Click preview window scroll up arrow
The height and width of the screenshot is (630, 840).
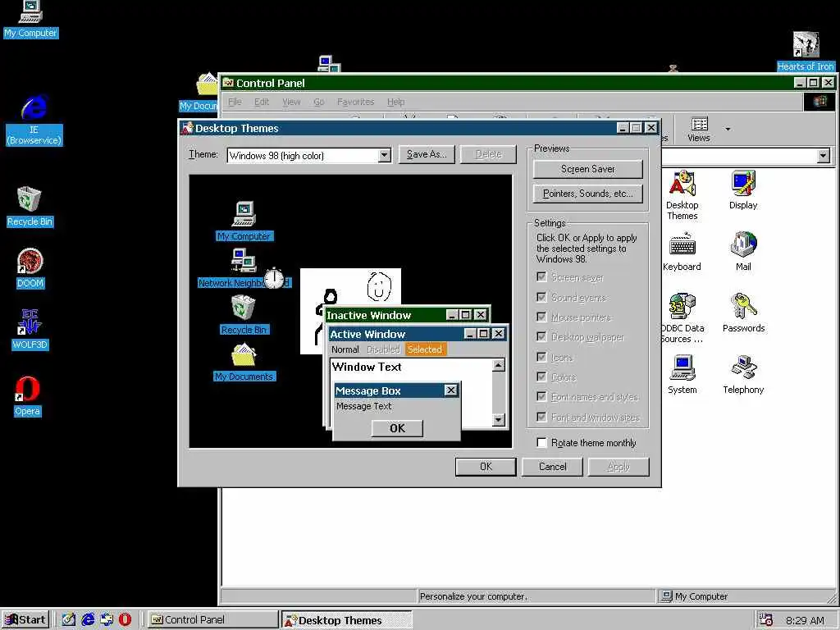[498, 365]
